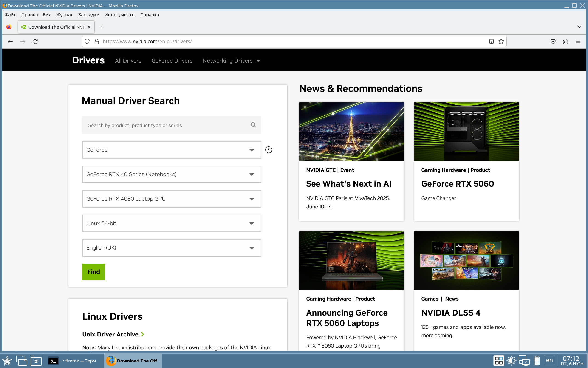Open Announcing GeForce RTX 5060 Laptops article

click(347, 318)
